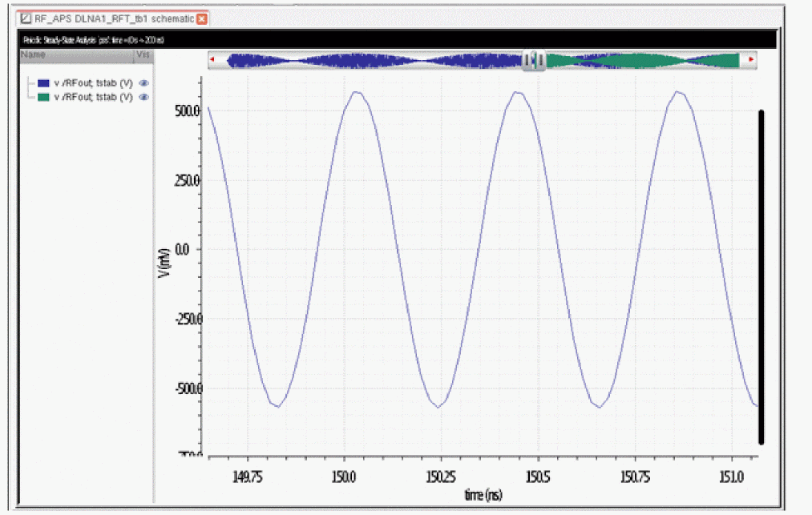Viewport: 812px width, 515px height.
Task: Click the blue waveform area in overview strip
Action: (369, 60)
